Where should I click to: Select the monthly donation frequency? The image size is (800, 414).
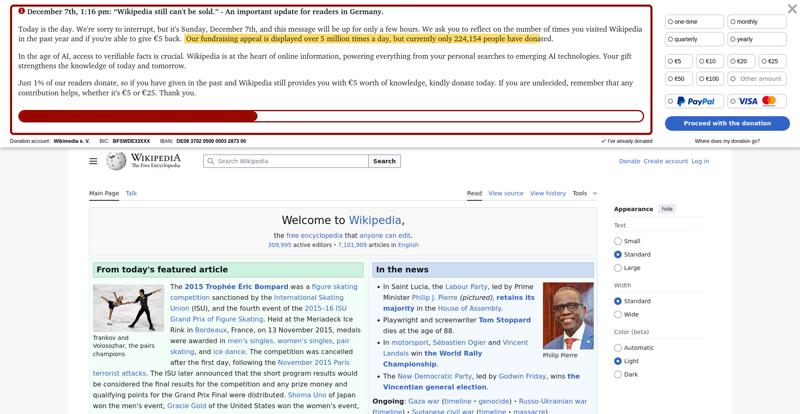pos(757,21)
